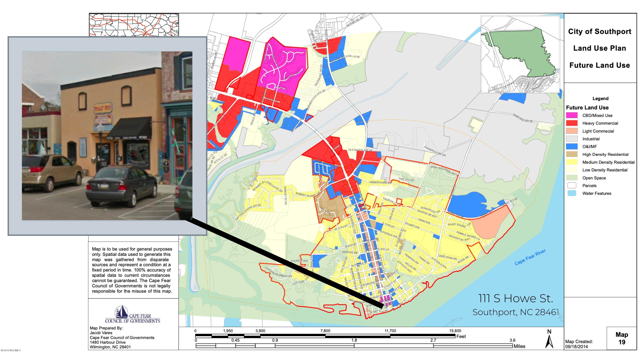
Task: Click the 'Heavy Commercial' legend label
Action: coord(600,123)
